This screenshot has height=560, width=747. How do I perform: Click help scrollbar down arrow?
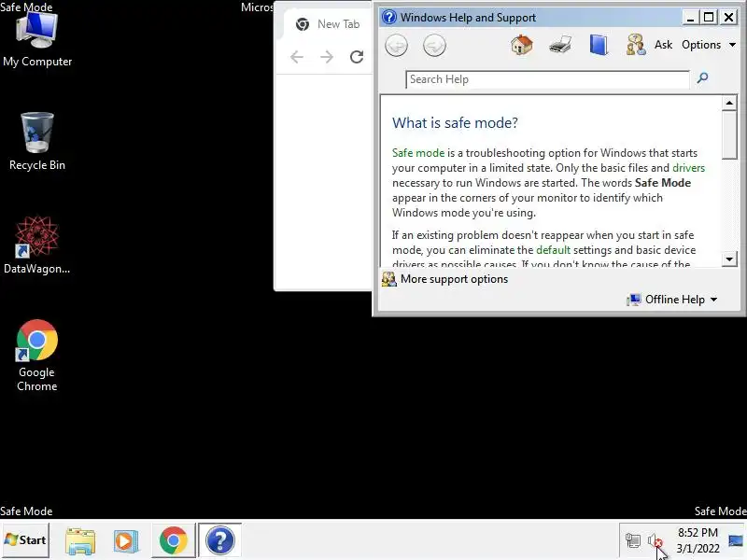[x=729, y=259]
